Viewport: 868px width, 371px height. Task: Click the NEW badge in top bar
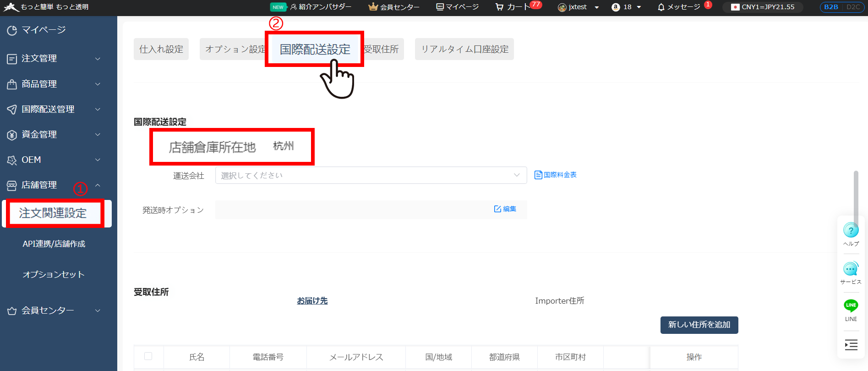click(278, 7)
